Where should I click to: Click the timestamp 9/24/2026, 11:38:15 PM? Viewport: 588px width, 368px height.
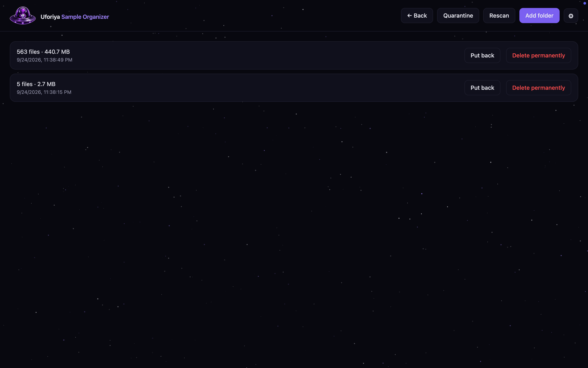(x=44, y=92)
